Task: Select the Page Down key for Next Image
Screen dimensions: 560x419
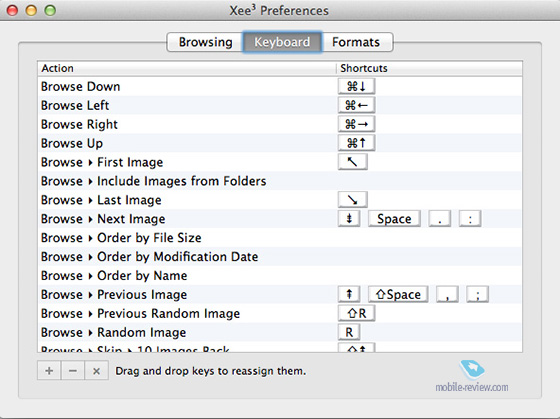Action: click(x=349, y=219)
